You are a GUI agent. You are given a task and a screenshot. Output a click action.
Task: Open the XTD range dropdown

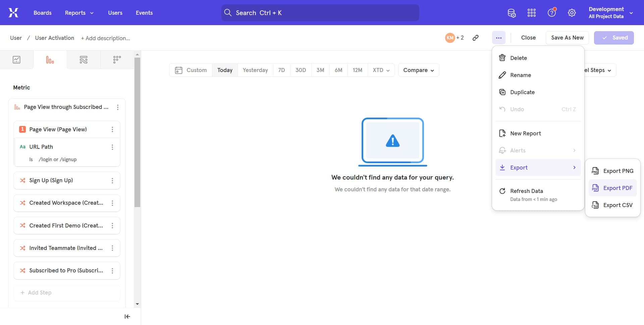pos(381,70)
